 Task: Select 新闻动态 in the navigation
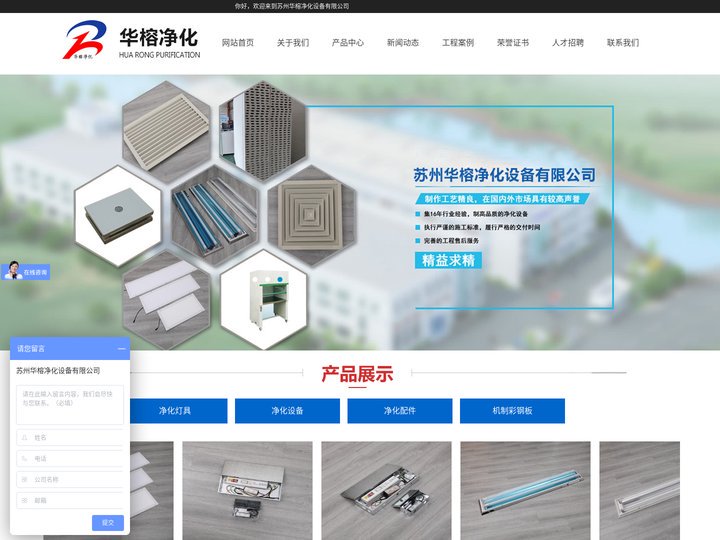(403, 43)
